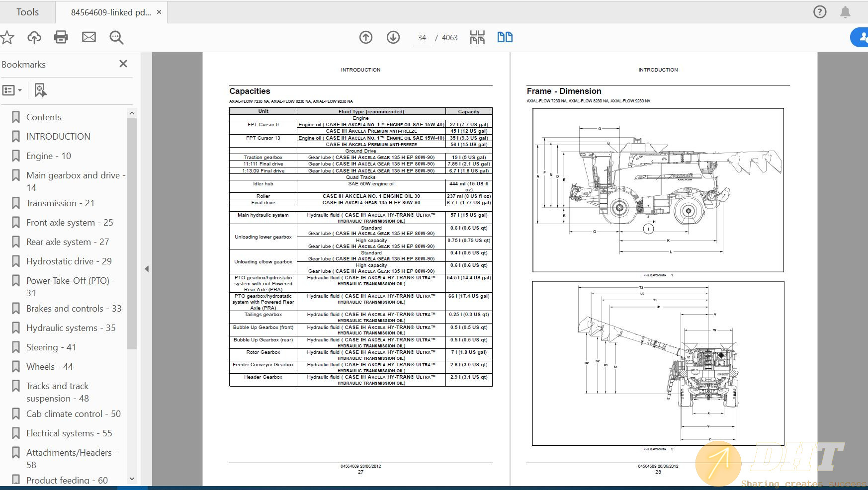Click the FPT Cursor 9 table cell
868x490 pixels.
[263, 128]
